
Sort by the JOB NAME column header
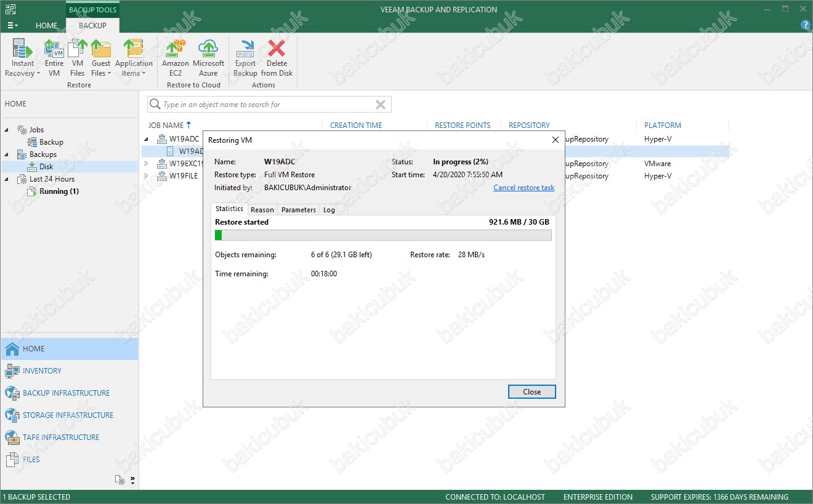tap(169, 125)
